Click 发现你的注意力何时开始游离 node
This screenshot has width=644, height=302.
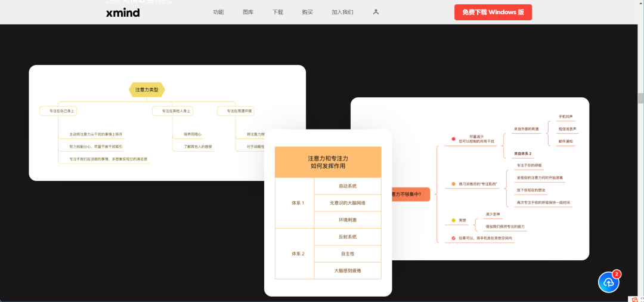(540, 178)
